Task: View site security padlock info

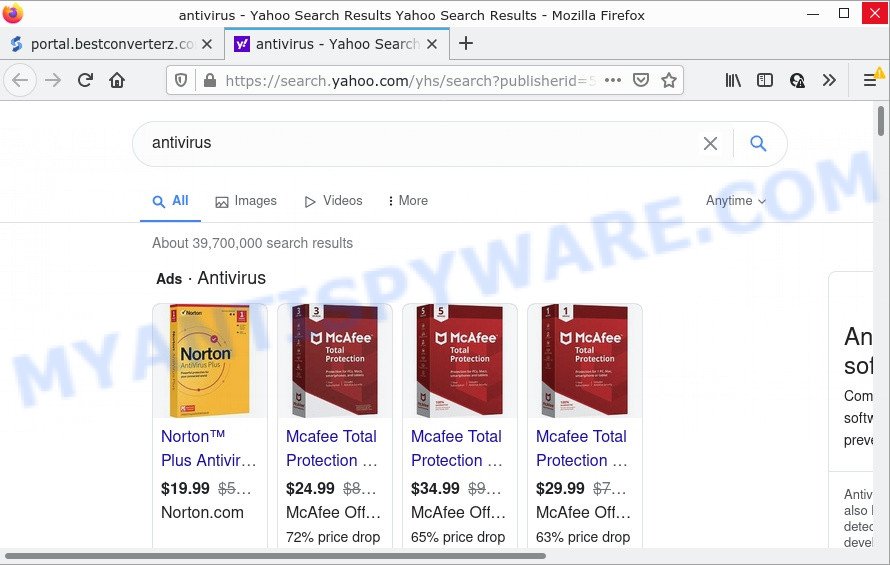Action: (209, 81)
